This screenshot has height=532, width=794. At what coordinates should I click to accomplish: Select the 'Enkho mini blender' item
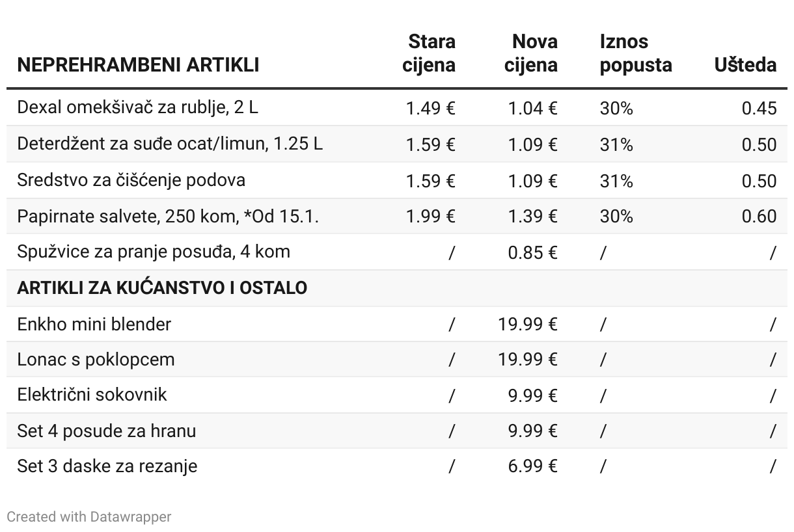pyautogui.click(x=94, y=324)
